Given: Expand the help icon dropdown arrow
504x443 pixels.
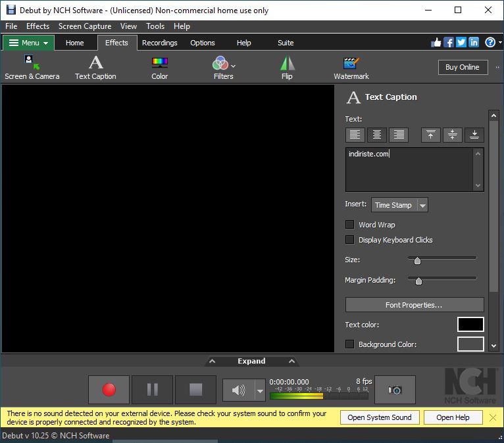Looking at the screenshot, I should tap(500, 42).
